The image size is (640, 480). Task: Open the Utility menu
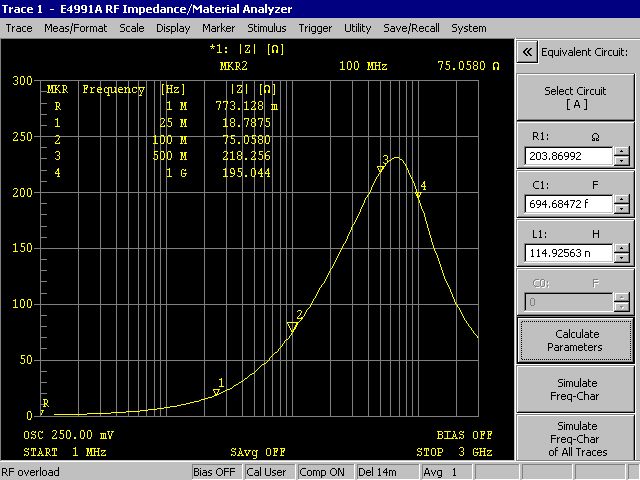coord(358,28)
